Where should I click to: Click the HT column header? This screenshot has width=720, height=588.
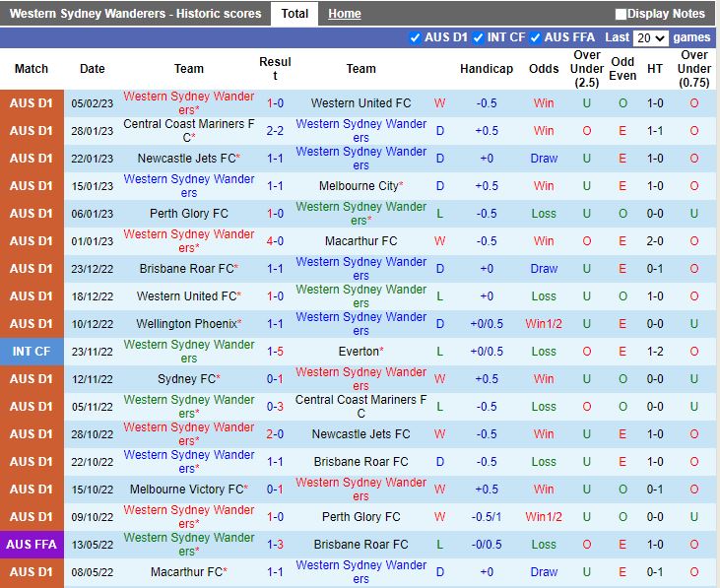[655, 69]
